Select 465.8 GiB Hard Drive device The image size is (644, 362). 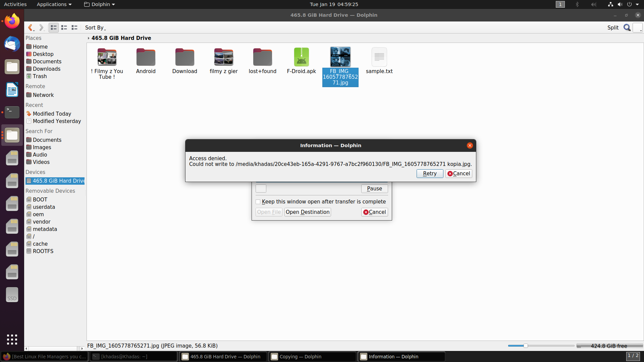(x=55, y=181)
